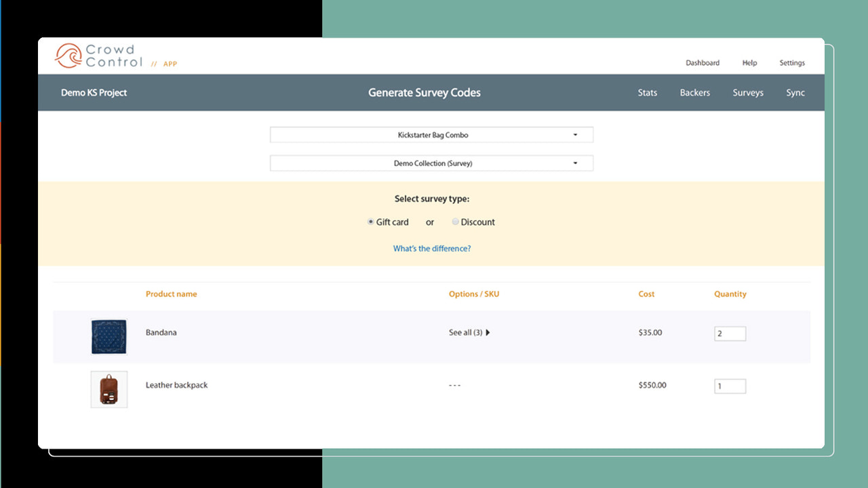Navigate to the Stats section
Viewport: 868px width, 488px height.
coord(647,92)
